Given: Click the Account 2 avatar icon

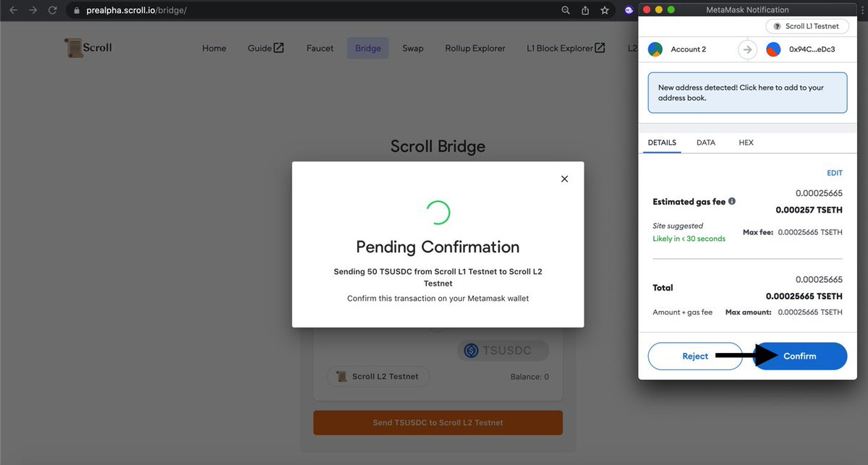Looking at the screenshot, I should point(655,49).
